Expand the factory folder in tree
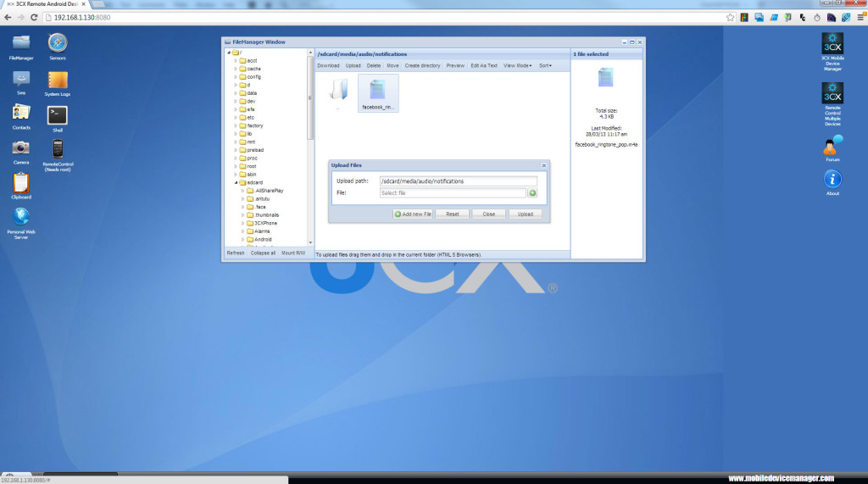Viewport: 868px width, 484px height. point(236,125)
